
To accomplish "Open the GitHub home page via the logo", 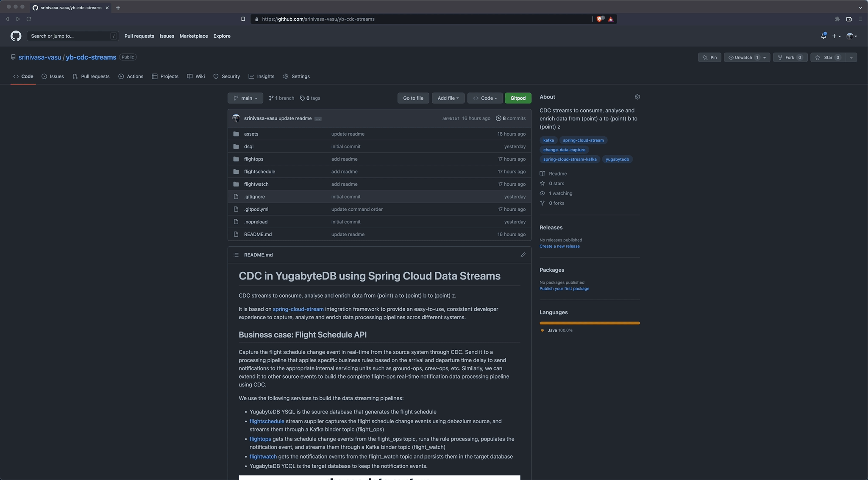I will point(16,36).
